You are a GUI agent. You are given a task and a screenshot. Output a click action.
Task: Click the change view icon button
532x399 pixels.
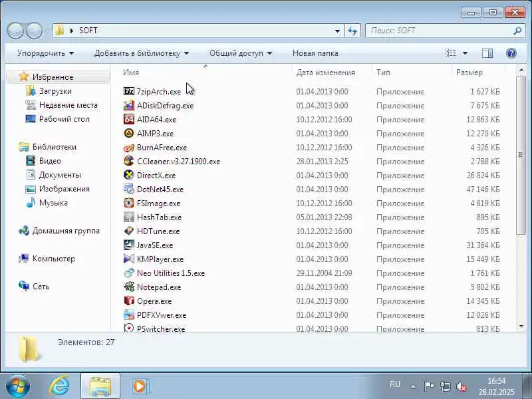(451, 53)
